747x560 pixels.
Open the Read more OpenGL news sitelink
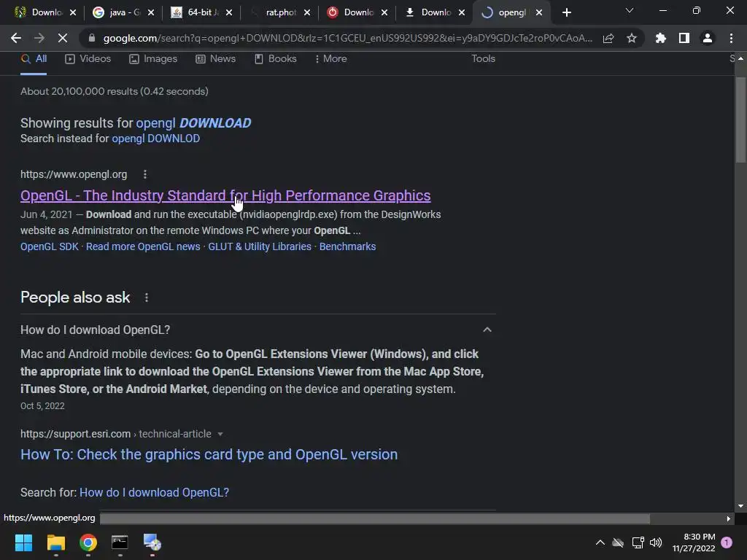143,246
